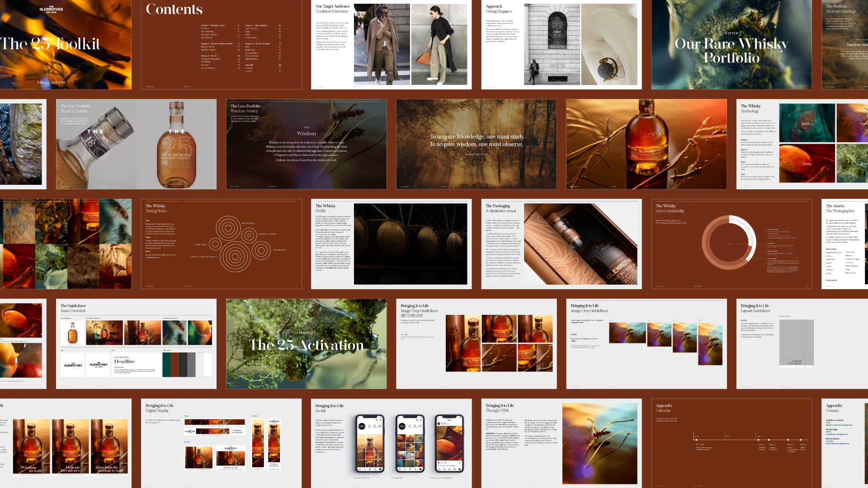Click the donut chart on Select Availability slide
Image resolution: width=868 pixels, height=488 pixels.
729,243
